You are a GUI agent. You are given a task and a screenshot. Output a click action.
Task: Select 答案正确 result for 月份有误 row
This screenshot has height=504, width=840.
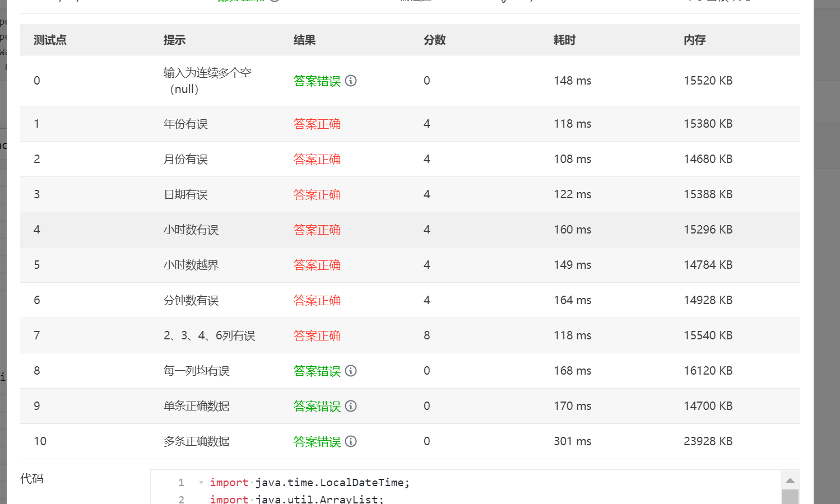tap(317, 159)
